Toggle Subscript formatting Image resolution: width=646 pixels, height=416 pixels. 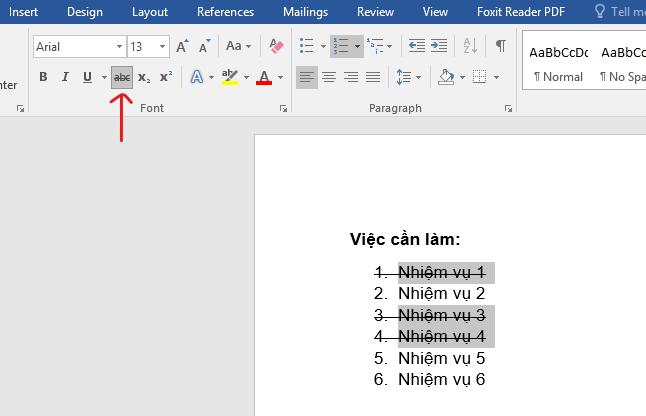pyautogui.click(x=144, y=77)
